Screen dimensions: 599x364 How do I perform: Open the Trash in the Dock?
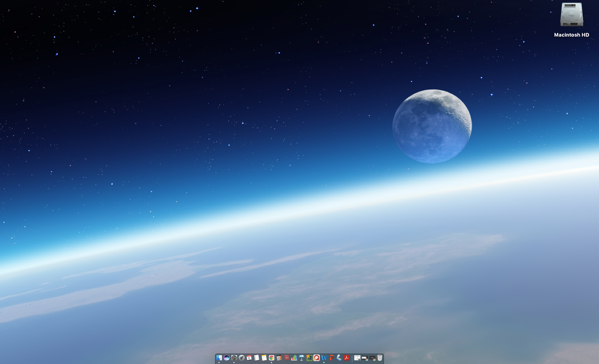(x=380, y=358)
